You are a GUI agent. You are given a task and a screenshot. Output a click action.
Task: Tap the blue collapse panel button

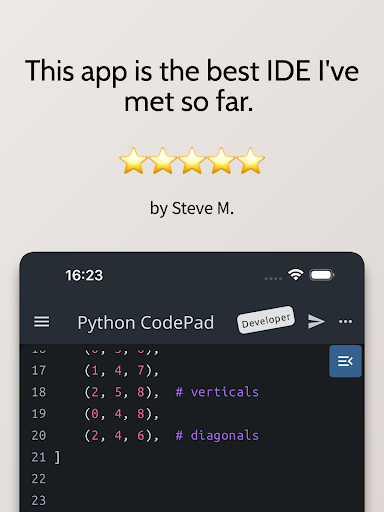[x=345, y=361]
